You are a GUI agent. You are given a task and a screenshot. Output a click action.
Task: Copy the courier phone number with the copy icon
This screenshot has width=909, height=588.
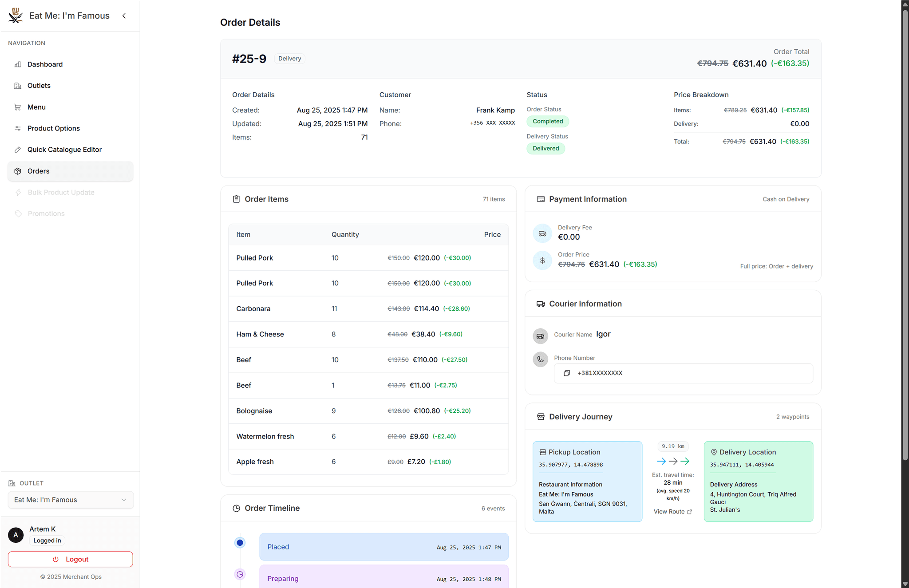click(x=567, y=373)
